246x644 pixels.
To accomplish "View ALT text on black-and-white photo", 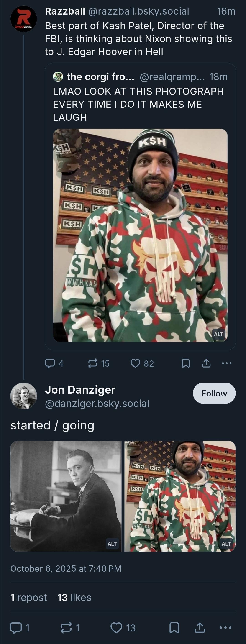I will (112, 544).
